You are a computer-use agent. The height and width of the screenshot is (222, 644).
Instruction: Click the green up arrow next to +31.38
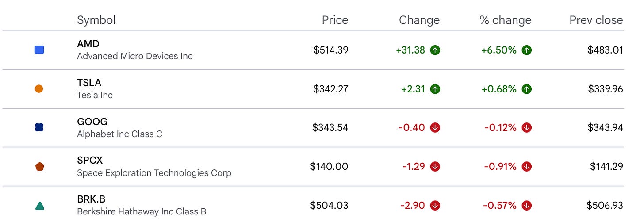pyautogui.click(x=435, y=50)
